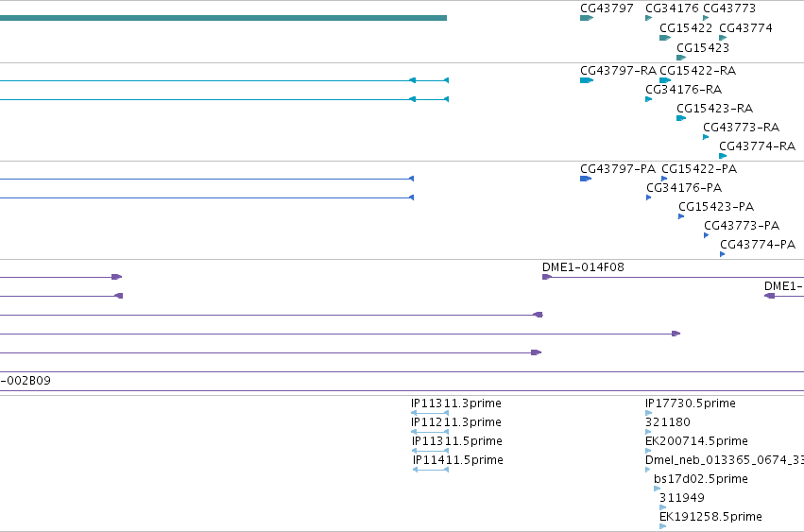Click the partial -002B09 label
804x532 pixels.
point(26,381)
